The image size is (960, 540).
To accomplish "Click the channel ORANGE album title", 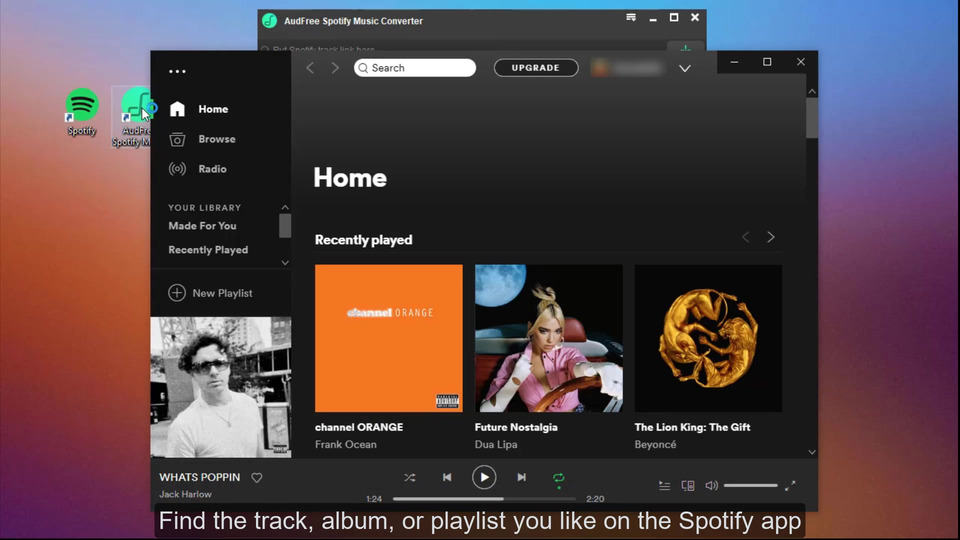I will (359, 427).
